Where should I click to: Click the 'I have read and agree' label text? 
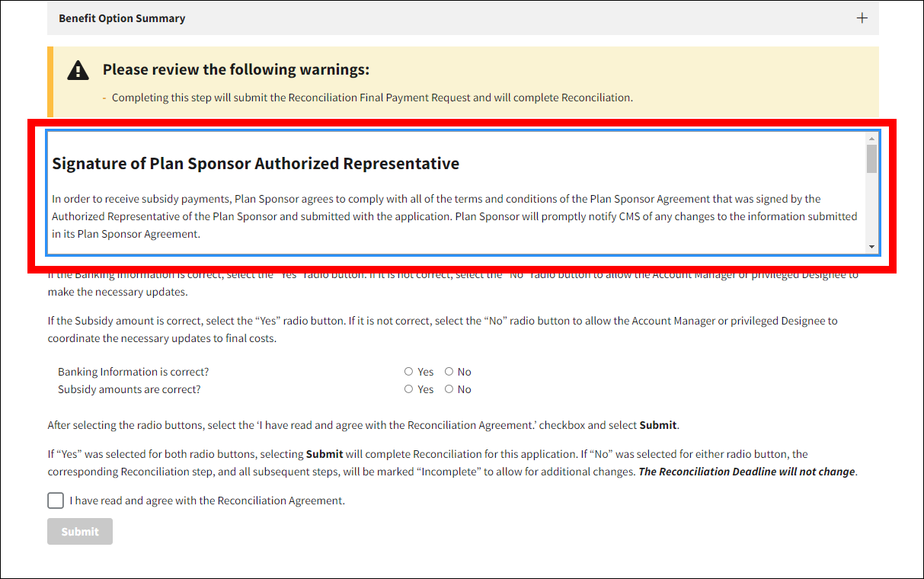[x=207, y=501]
